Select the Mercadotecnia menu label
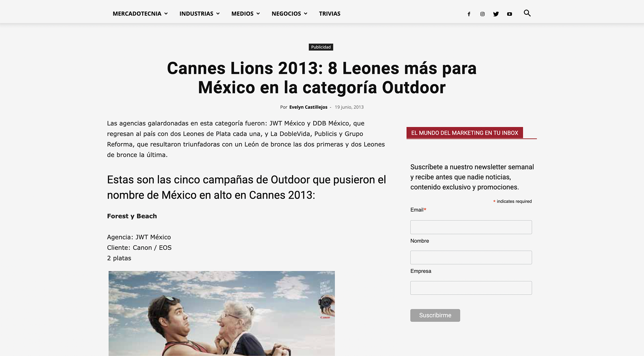 pos(137,14)
